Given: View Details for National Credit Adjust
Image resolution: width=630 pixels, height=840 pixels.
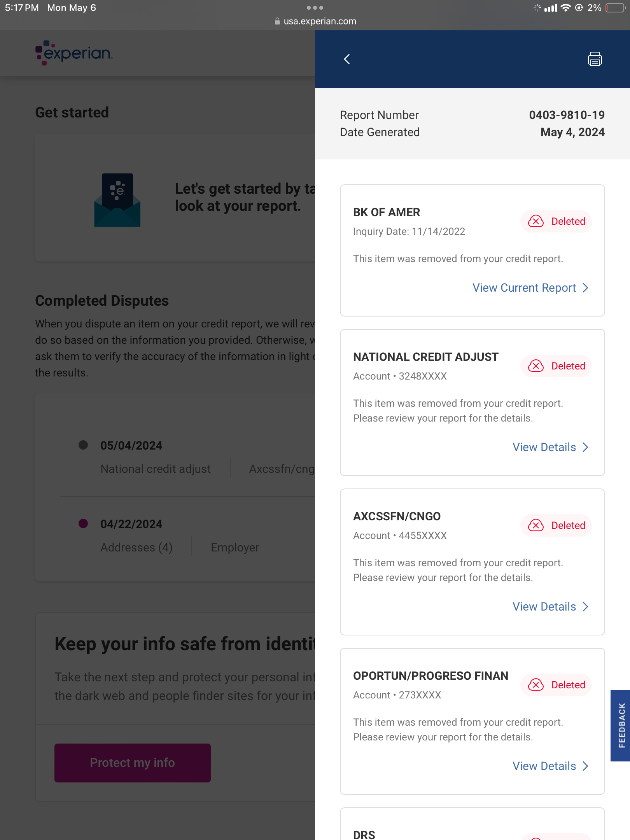Looking at the screenshot, I should pos(550,447).
